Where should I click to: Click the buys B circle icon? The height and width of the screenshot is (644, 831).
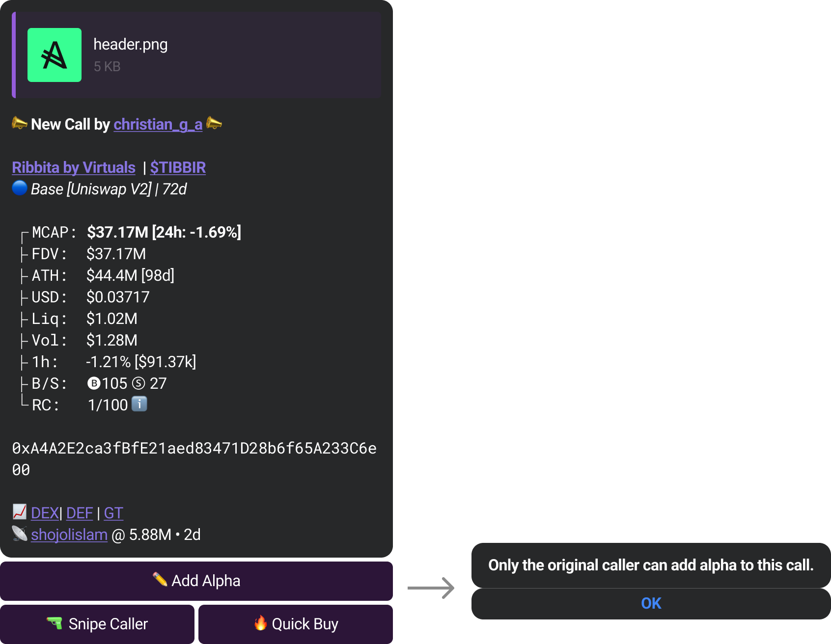(x=94, y=383)
